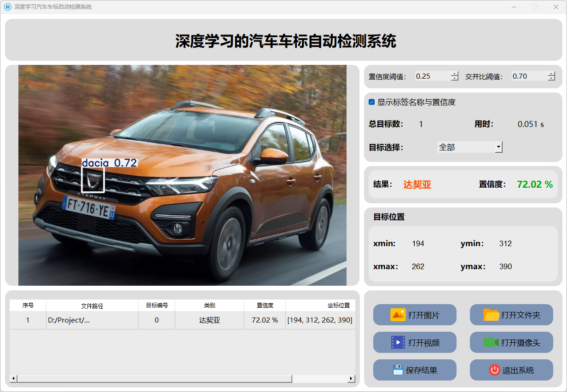The width and height of the screenshot is (567, 392).
Task: Click the table's horizontal scrollbar left arrow
Action: (13, 378)
